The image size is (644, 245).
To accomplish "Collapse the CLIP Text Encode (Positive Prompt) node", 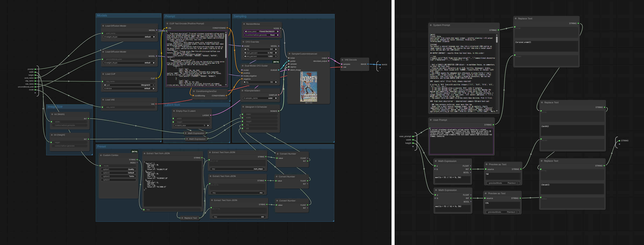I will click(x=167, y=23).
